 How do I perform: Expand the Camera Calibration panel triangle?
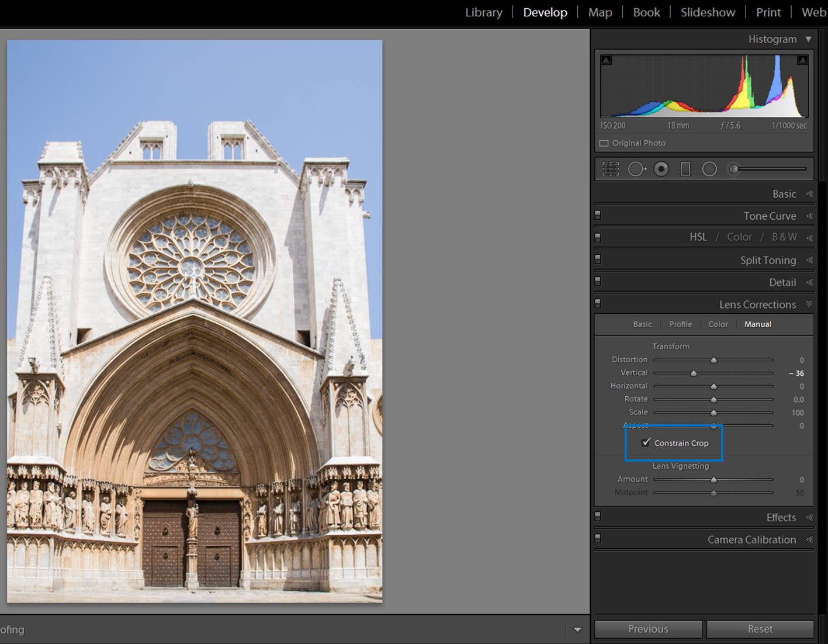[809, 539]
